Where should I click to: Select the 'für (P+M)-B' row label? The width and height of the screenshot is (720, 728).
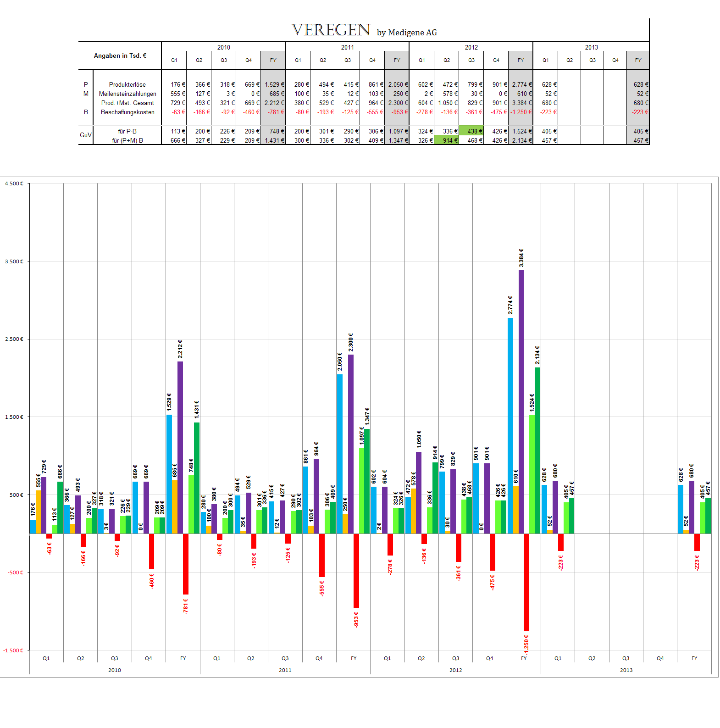point(127,140)
